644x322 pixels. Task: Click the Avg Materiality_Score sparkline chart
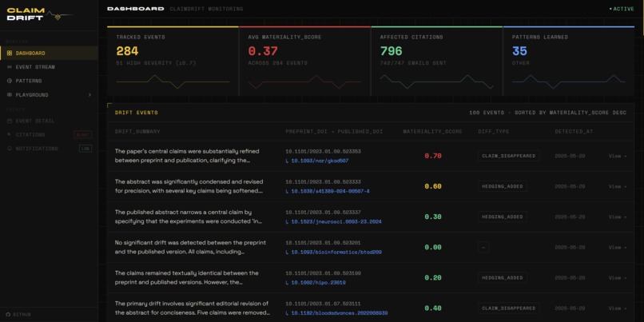(304, 81)
